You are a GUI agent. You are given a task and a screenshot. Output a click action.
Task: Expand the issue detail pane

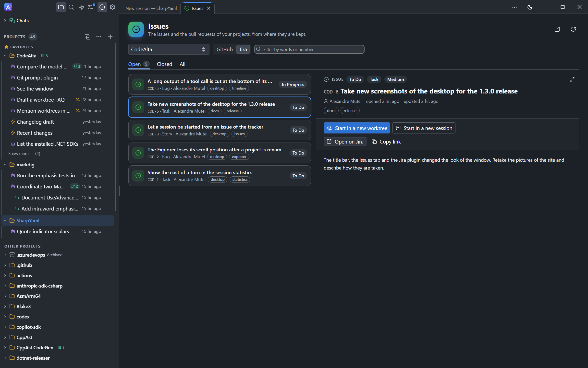[572, 79]
